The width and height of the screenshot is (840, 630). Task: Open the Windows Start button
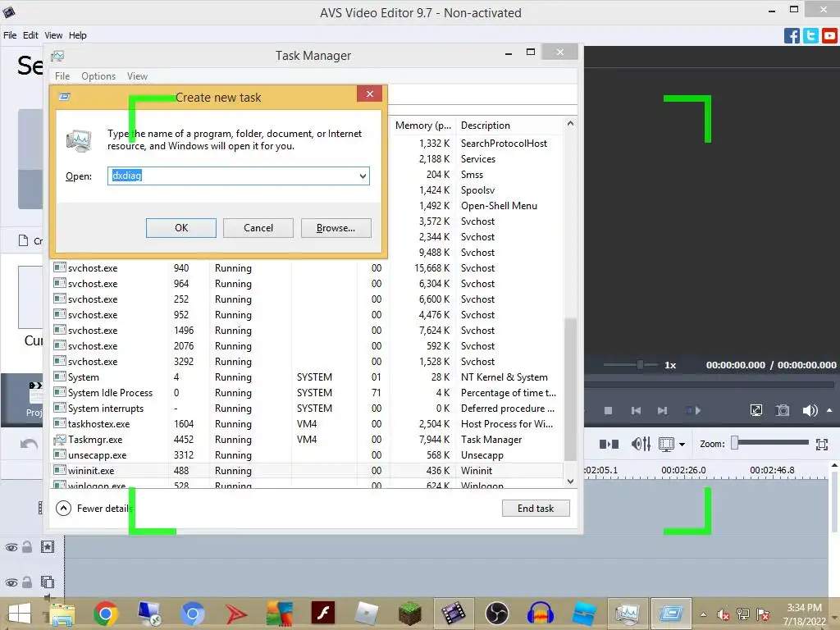pos(20,614)
